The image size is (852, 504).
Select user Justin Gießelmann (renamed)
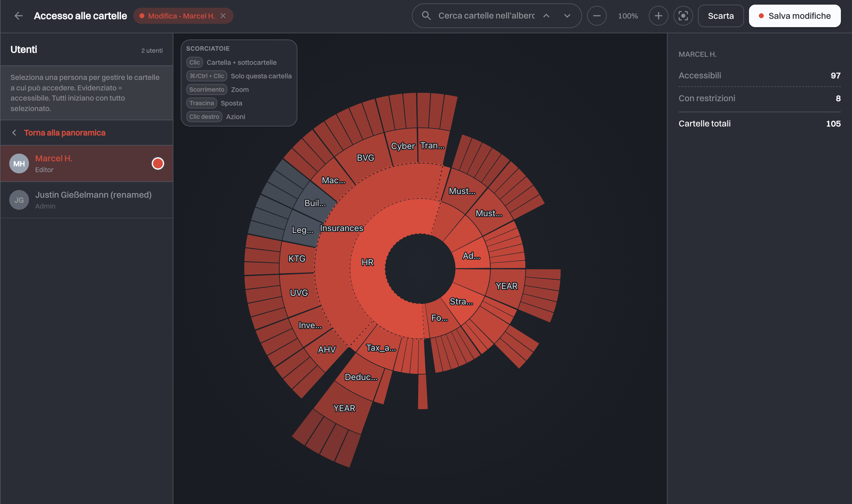[x=87, y=200]
